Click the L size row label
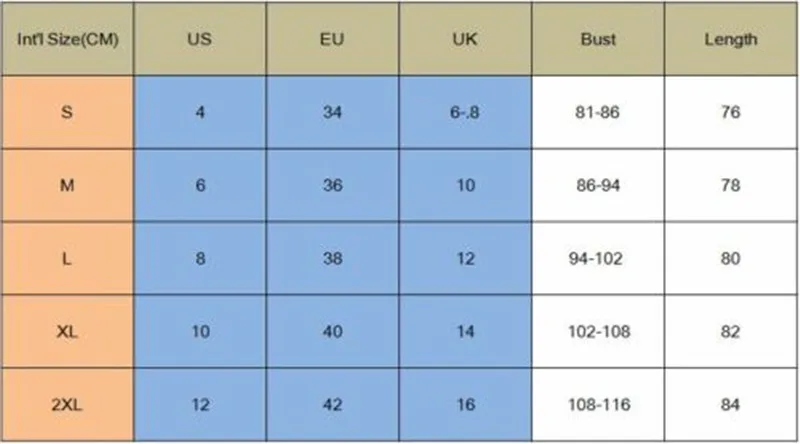This screenshot has width=800, height=444. point(67,258)
